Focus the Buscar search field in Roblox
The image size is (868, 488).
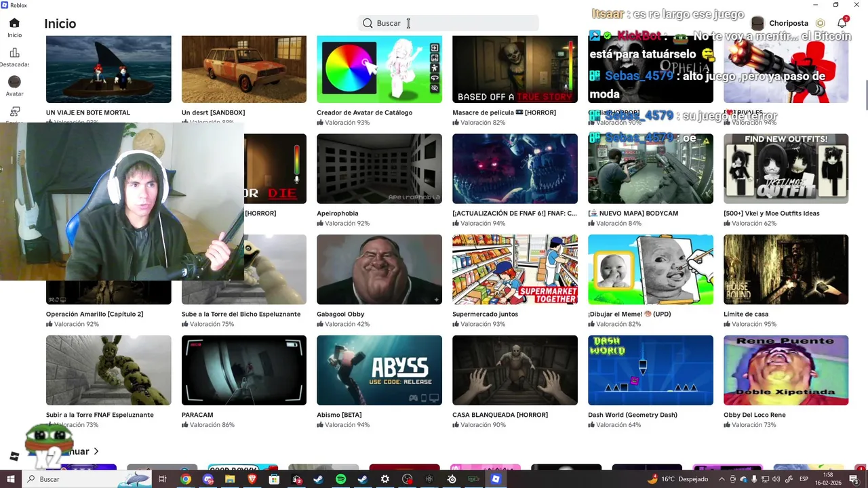pos(448,23)
